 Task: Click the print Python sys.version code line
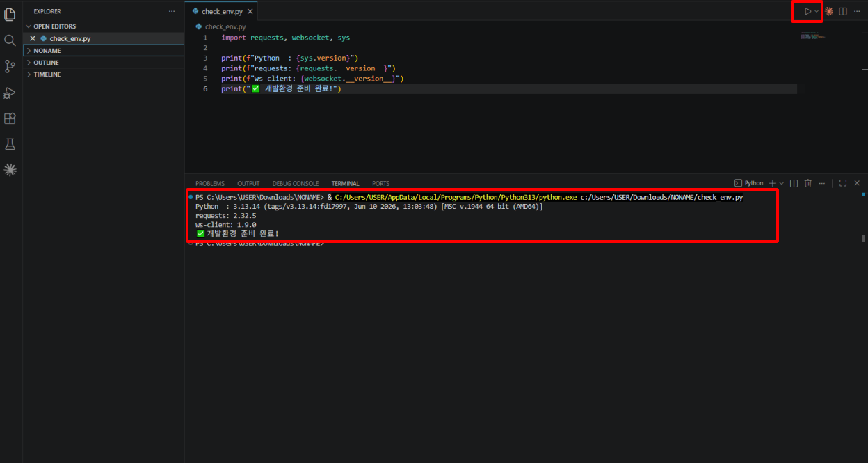tap(290, 58)
